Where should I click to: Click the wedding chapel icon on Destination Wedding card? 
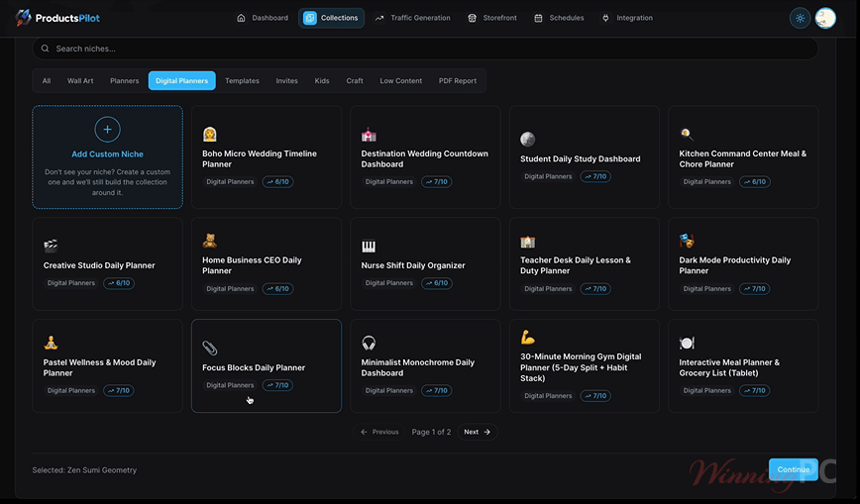click(x=369, y=134)
